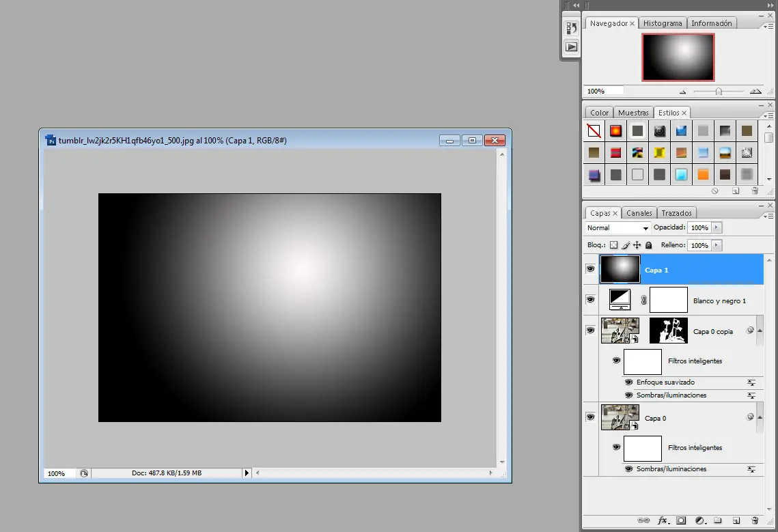Open Capas panel options menu
778x532 pixels.
(768, 216)
